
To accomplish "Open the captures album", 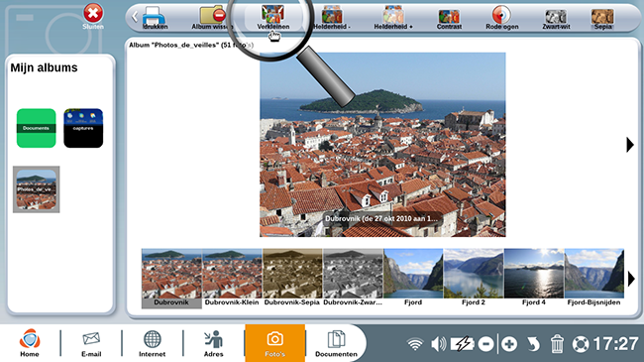I will [83, 128].
